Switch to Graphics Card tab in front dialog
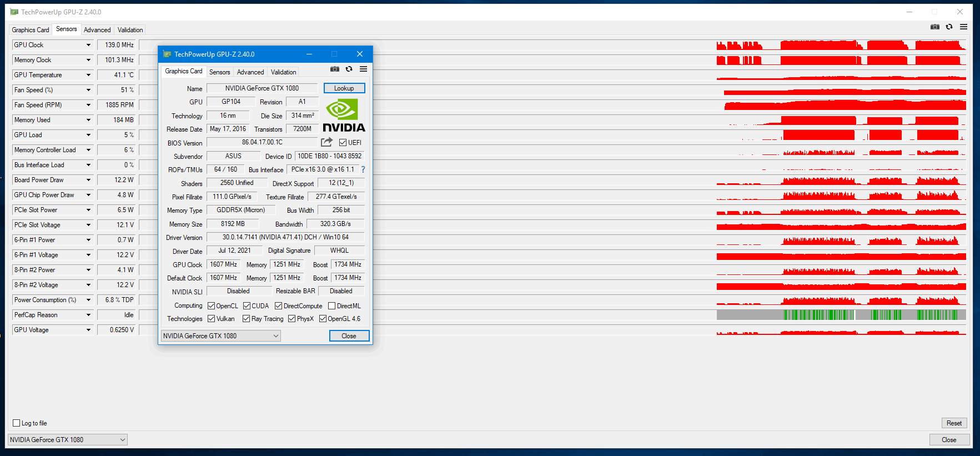The width and height of the screenshot is (980, 456). (184, 71)
